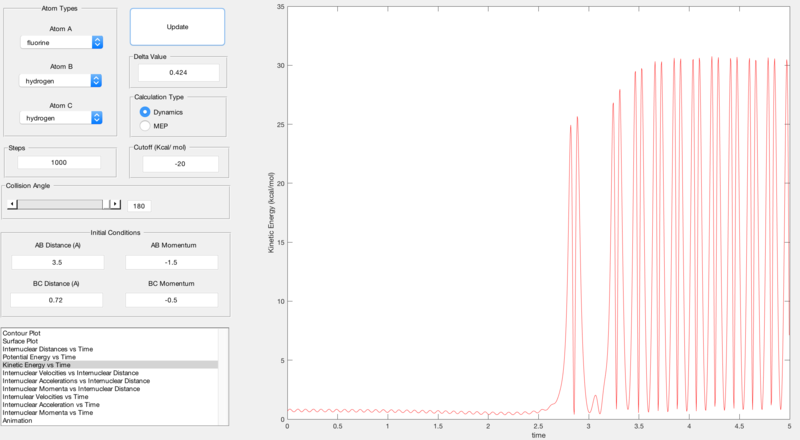
Task: Click the Collision Angle left arrow
Action: click(x=12, y=204)
